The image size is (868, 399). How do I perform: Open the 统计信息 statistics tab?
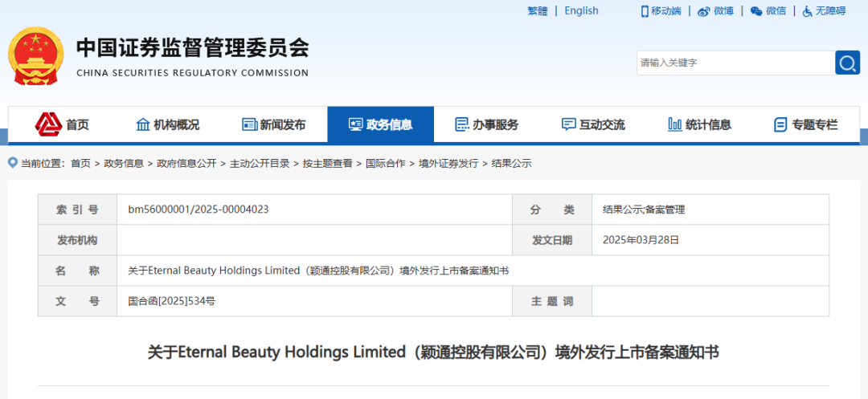pyautogui.click(x=699, y=124)
